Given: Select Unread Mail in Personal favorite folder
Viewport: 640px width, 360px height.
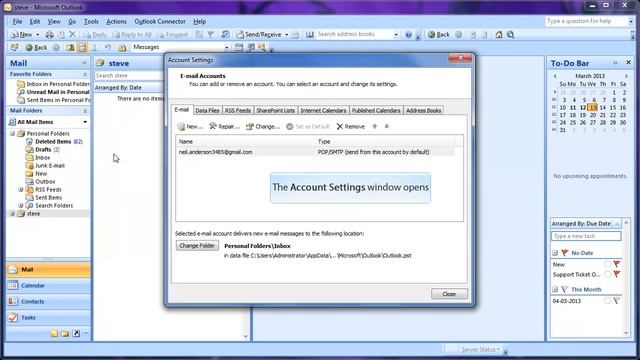Looking at the screenshot, I should 53,92.
